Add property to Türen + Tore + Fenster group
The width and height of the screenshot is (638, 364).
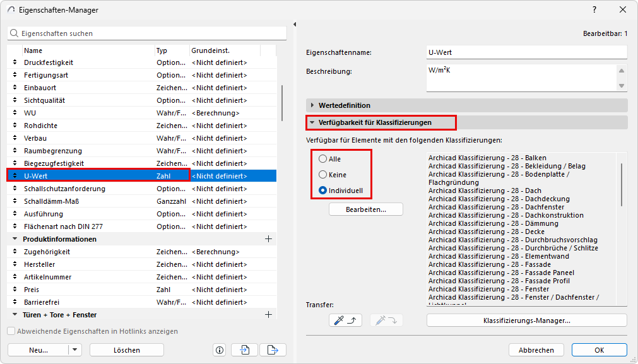point(268,314)
